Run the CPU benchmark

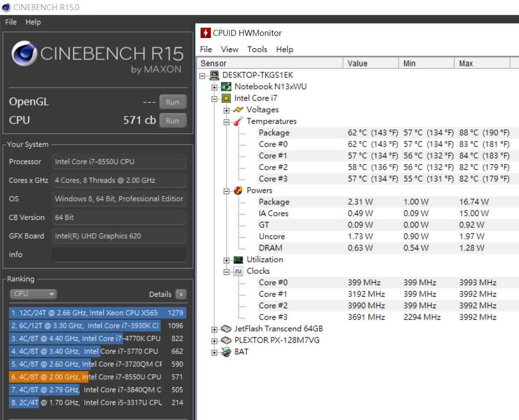tap(172, 120)
